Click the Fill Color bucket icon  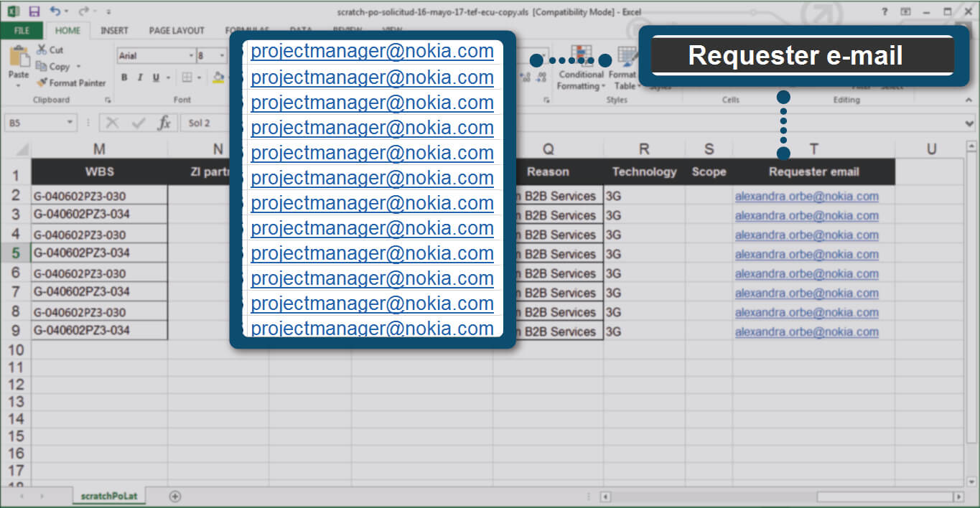218,77
